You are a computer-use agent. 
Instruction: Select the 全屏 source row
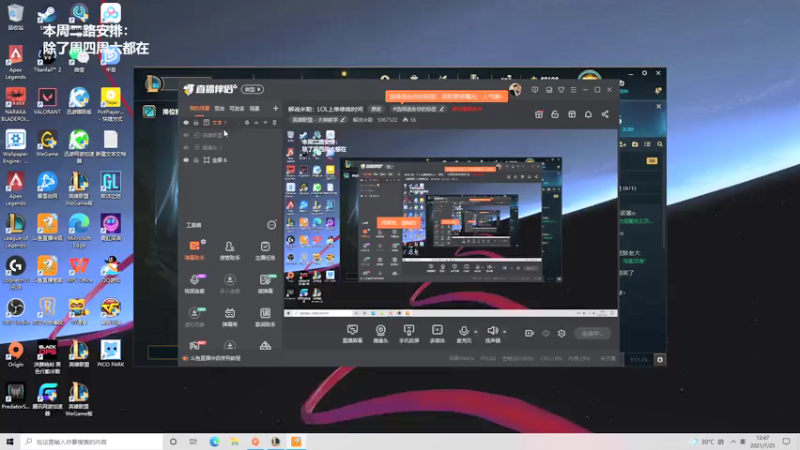click(231, 160)
